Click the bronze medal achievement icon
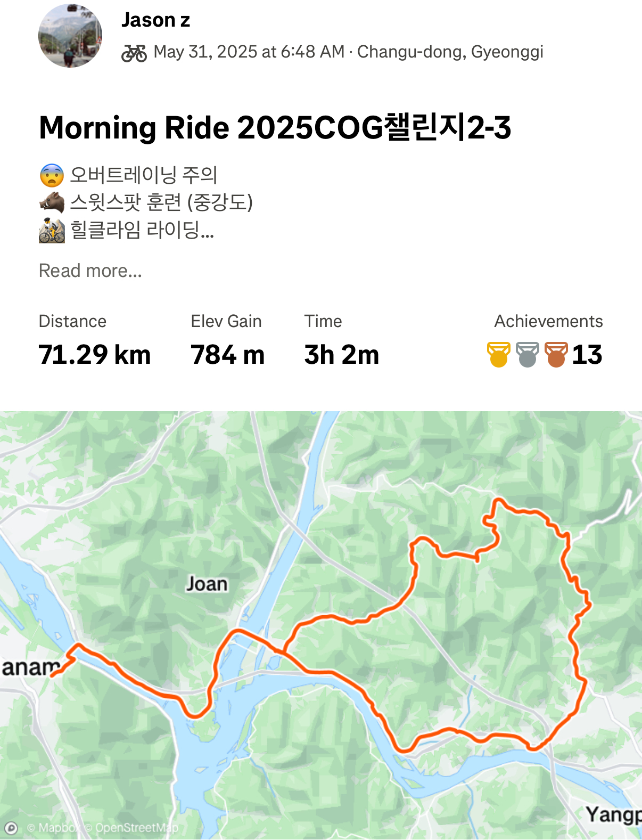 tap(556, 355)
